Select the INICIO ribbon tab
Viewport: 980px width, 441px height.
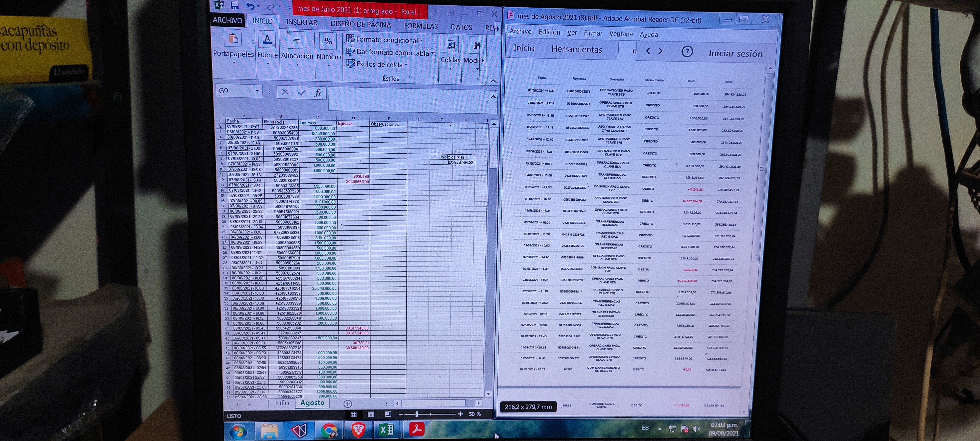[x=262, y=21]
